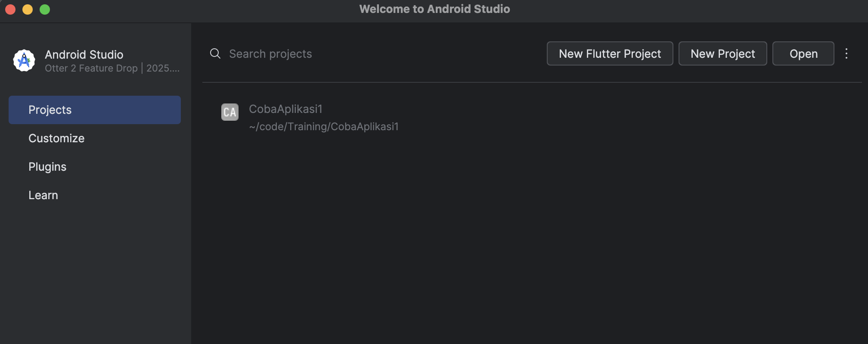
Task: Switch to the Customize section
Action: point(56,138)
